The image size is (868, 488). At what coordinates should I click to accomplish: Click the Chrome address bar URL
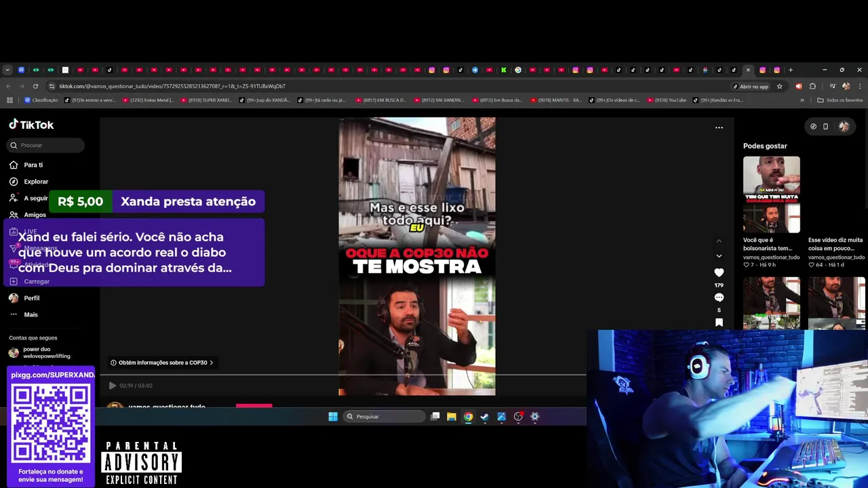point(172,86)
